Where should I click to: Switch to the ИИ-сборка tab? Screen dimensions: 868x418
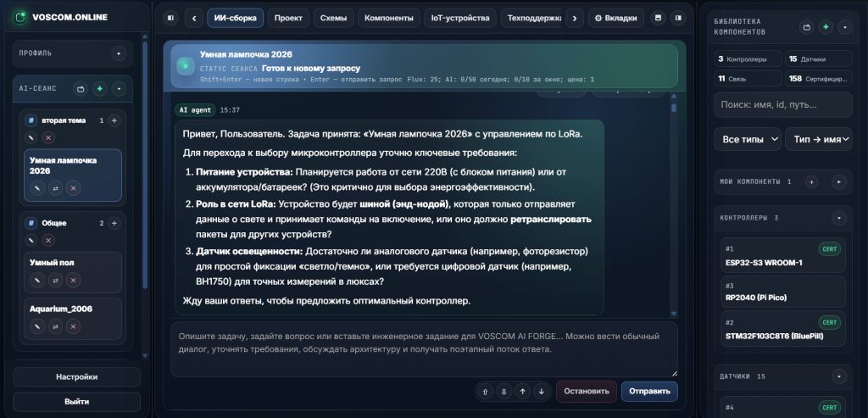pyautogui.click(x=236, y=18)
